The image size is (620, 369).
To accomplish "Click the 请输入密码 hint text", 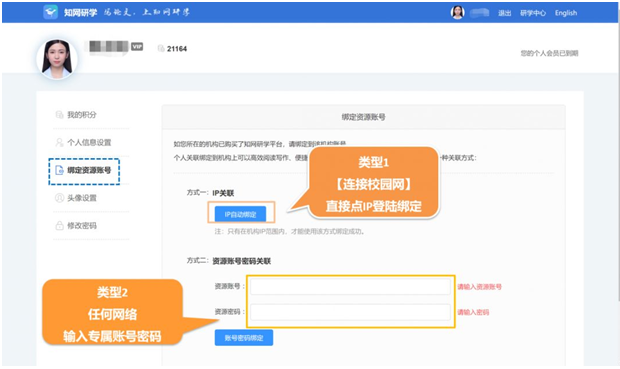I will click(473, 312).
